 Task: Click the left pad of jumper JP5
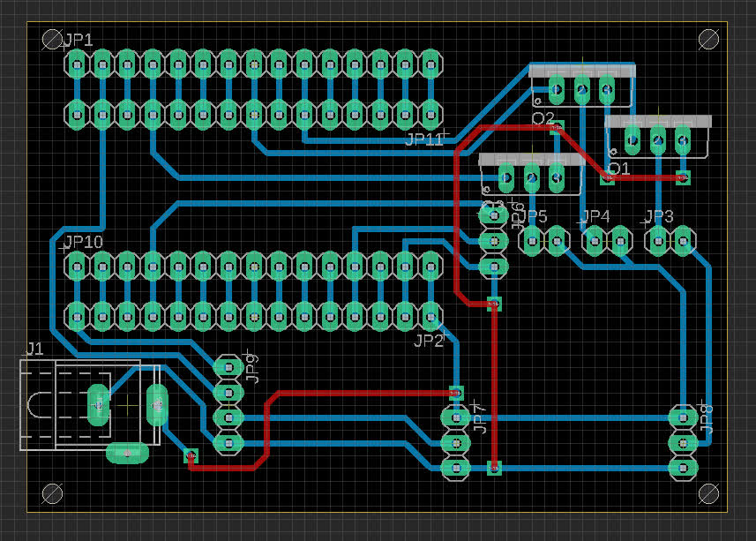pyautogui.click(x=532, y=241)
